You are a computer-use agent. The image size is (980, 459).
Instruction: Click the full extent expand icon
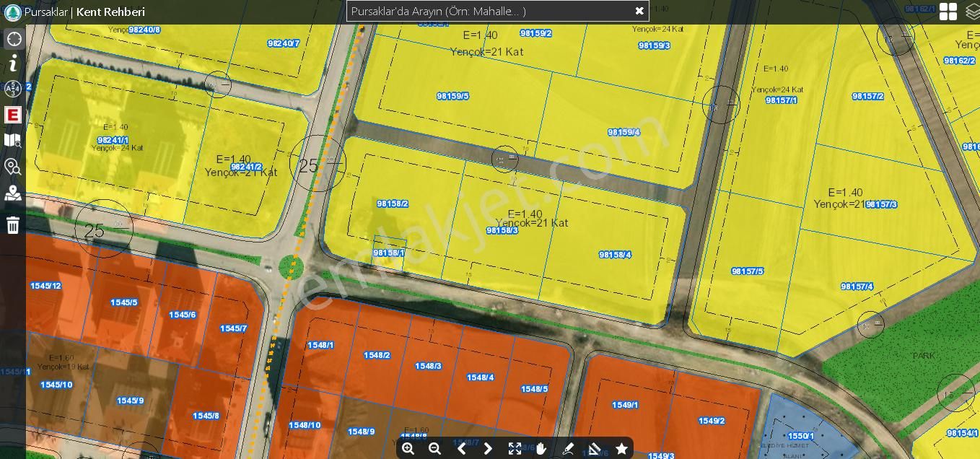pyautogui.click(x=515, y=449)
